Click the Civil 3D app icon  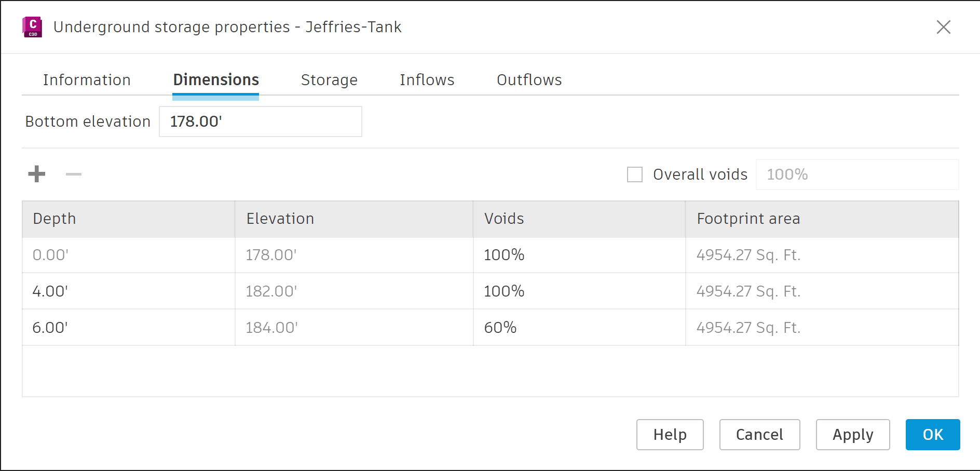tap(32, 27)
